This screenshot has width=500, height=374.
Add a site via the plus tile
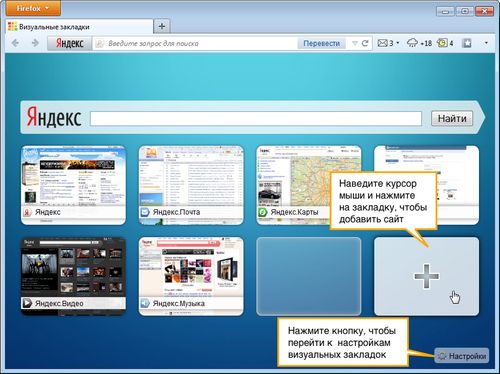tap(426, 276)
